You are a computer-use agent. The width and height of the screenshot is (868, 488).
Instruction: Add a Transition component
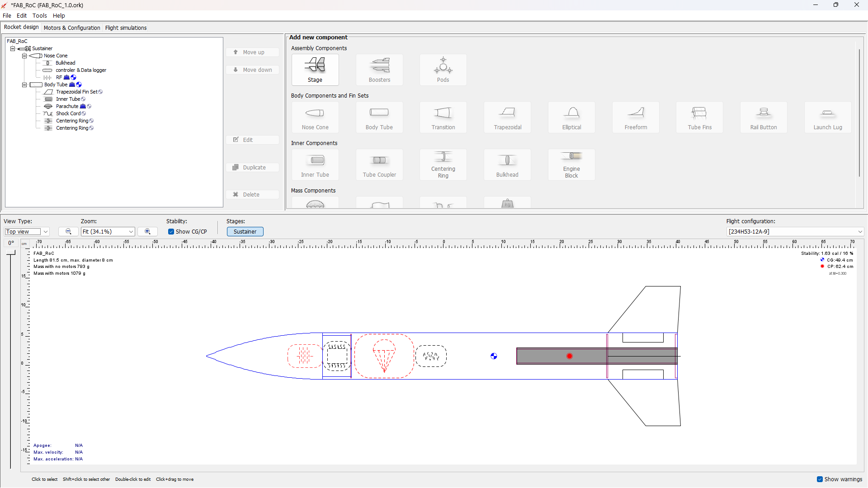click(443, 117)
